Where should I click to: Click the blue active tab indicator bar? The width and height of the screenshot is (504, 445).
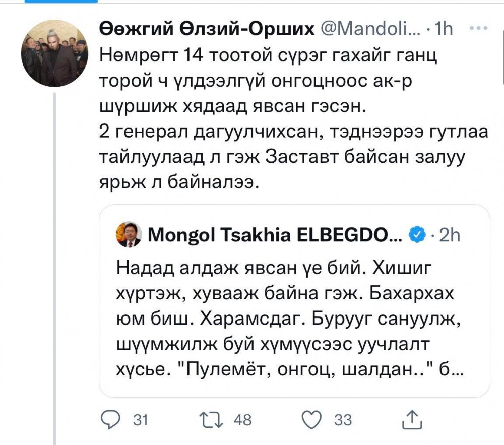click(61, 2)
